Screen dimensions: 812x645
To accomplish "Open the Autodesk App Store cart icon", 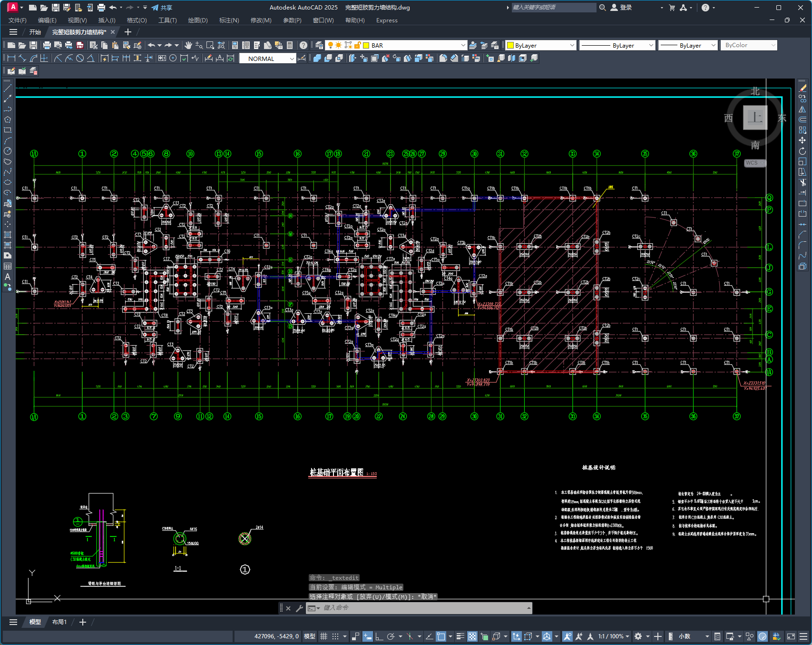I will [x=672, y=8].
